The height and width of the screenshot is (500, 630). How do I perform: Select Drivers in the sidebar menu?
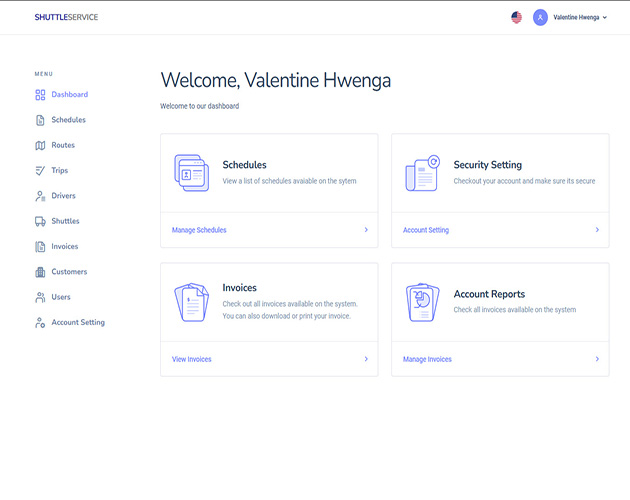pyautogui.click(x=63, y=196)
